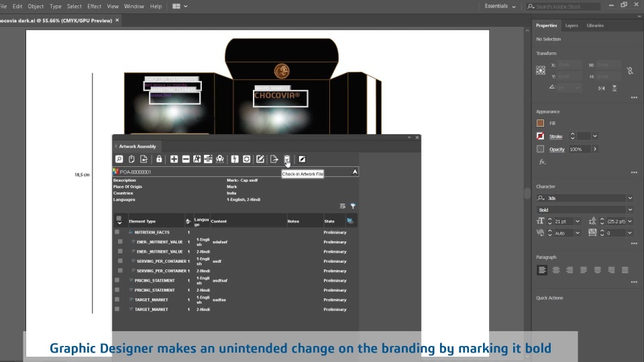
Task: Click the document with left arrow icon
Action: [144, 160]
